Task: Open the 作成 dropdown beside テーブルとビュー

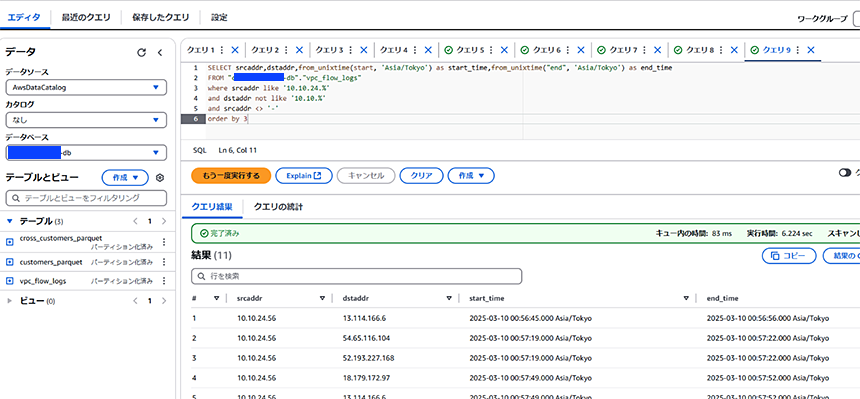Action: point(125,177)
